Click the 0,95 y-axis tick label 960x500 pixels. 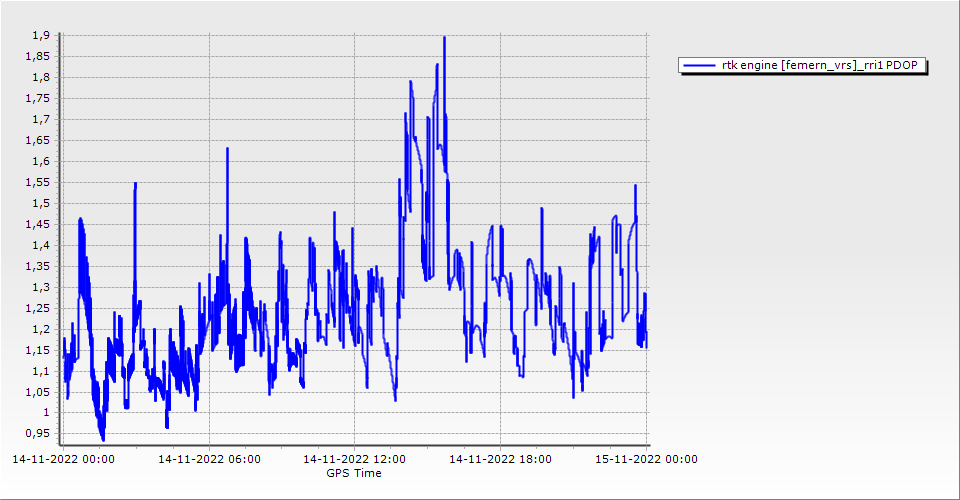point(37,433)
